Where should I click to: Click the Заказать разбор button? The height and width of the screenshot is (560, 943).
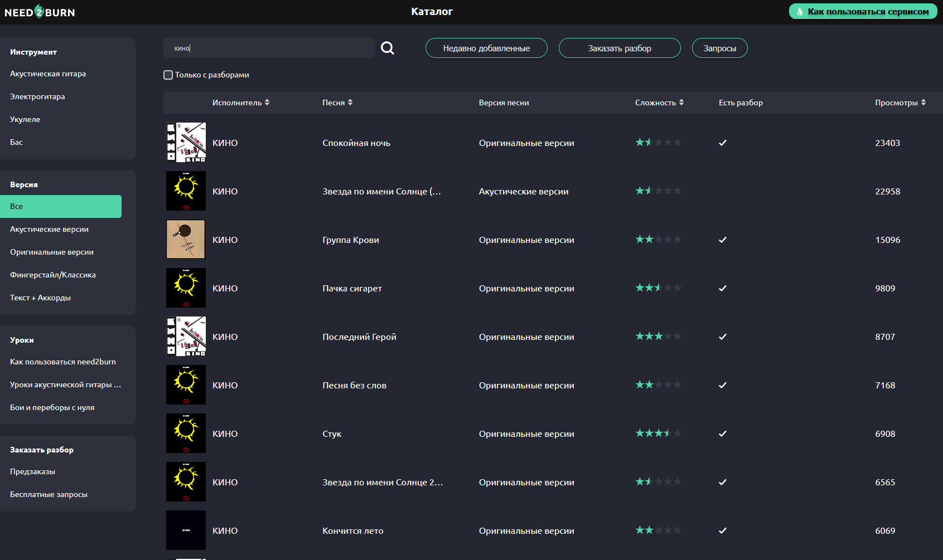tap(620, 48)
